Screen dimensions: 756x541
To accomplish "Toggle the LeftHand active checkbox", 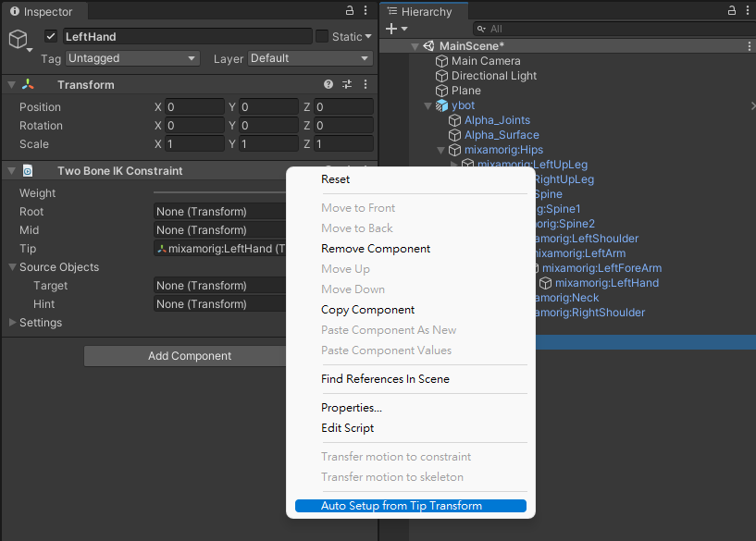I will pyautogui.click(x=51, y=36).
